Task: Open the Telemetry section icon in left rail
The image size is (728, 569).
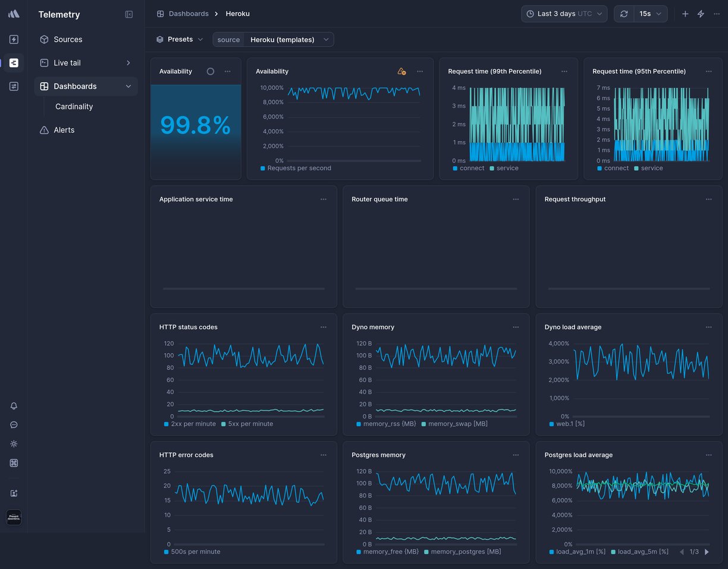Action: point(14,62)
